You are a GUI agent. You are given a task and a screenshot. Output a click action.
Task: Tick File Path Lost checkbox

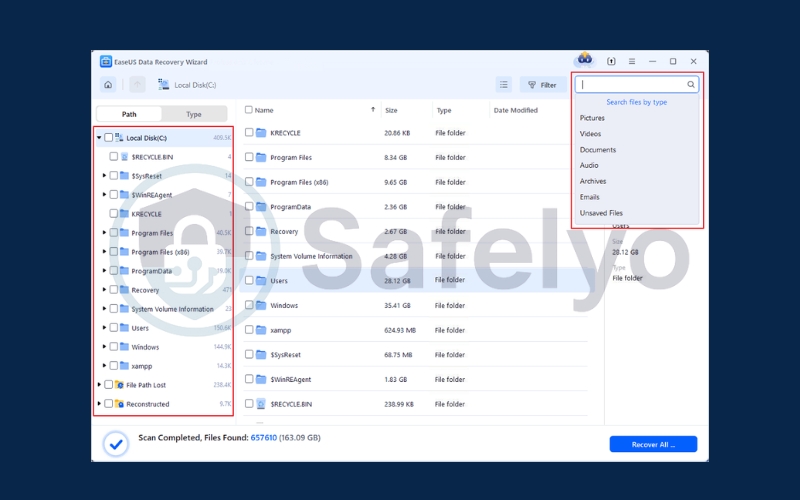pos(108,385)
